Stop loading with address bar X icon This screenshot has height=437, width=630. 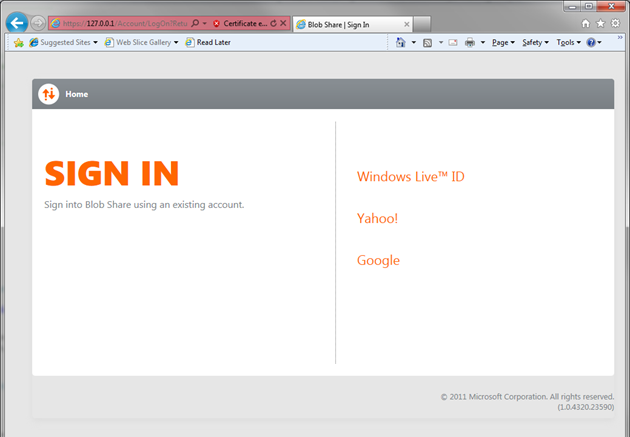tap(283, 23)
